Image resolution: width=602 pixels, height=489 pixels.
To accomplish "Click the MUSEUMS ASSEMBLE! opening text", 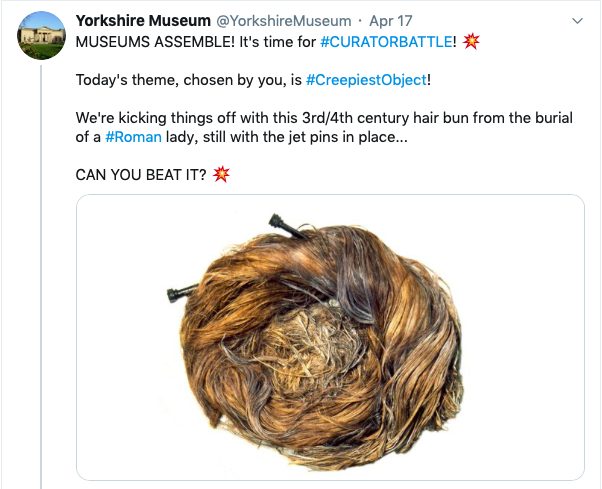I will click(155, 41).
